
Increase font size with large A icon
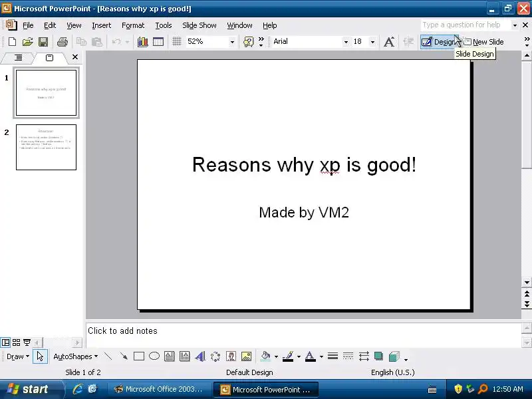point(389,42)
